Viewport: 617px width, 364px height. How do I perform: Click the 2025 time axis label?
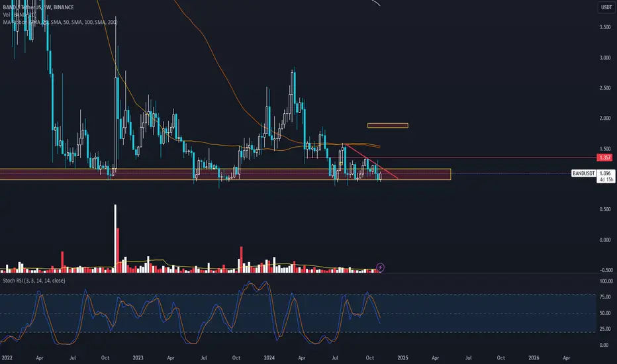403,357
